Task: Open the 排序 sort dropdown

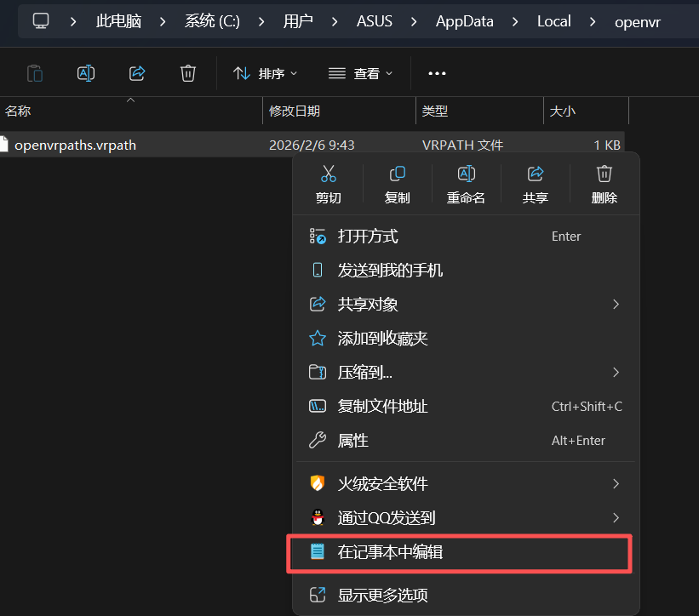Action: click(x=266, y=73)
